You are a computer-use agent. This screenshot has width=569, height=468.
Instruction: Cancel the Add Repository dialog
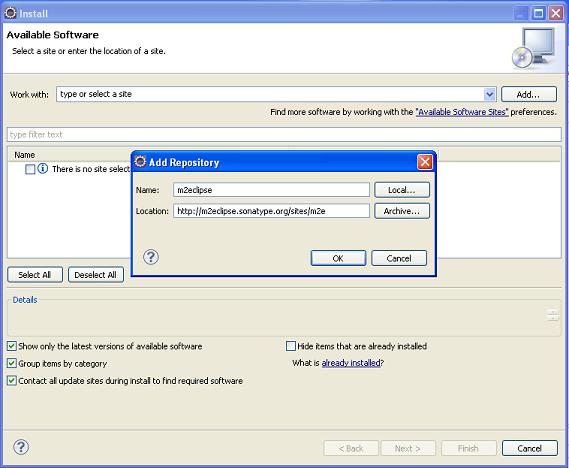[x=399, y=258]
